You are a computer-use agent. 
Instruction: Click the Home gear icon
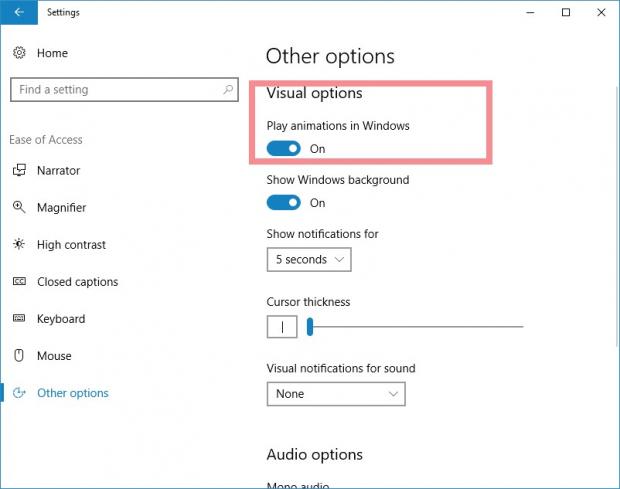(19, 52)
